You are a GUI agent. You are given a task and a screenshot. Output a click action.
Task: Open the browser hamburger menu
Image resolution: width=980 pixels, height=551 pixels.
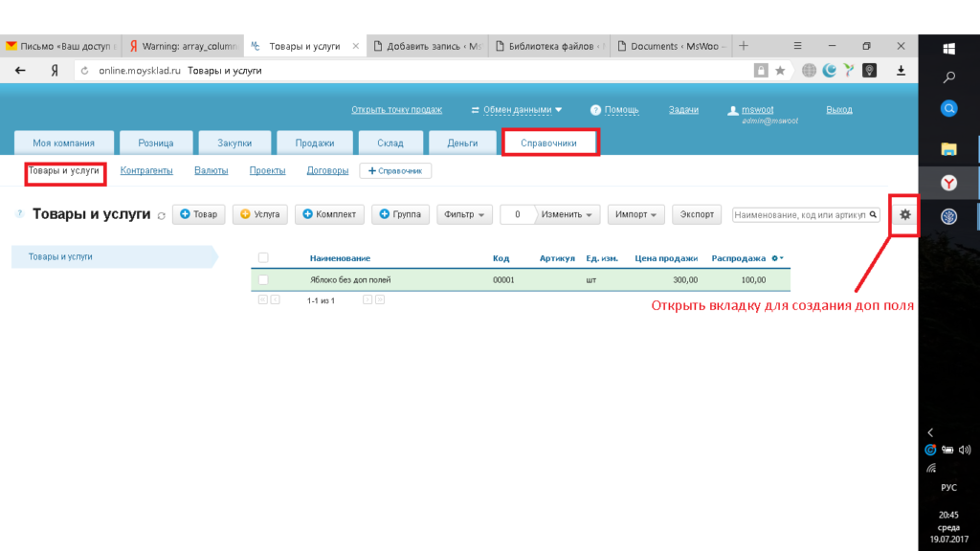[x=797, y=46]
